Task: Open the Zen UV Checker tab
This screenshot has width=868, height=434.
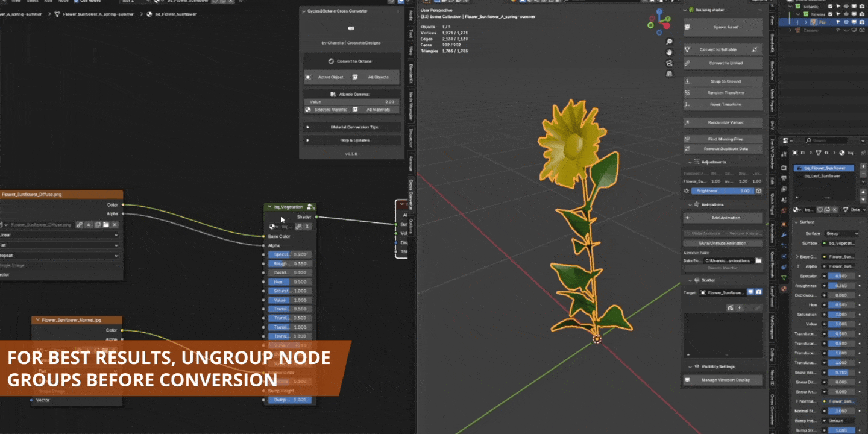Action: (776, 154)
